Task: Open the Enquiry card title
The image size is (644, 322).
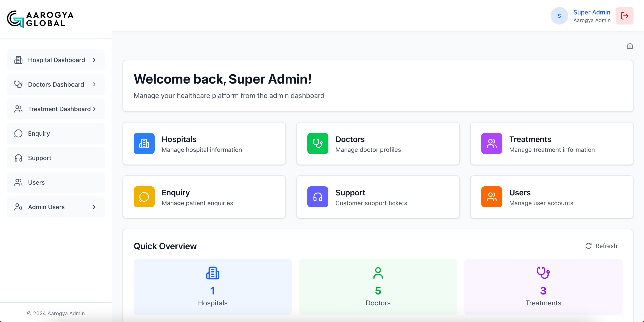Action: [x=176, y=192]
